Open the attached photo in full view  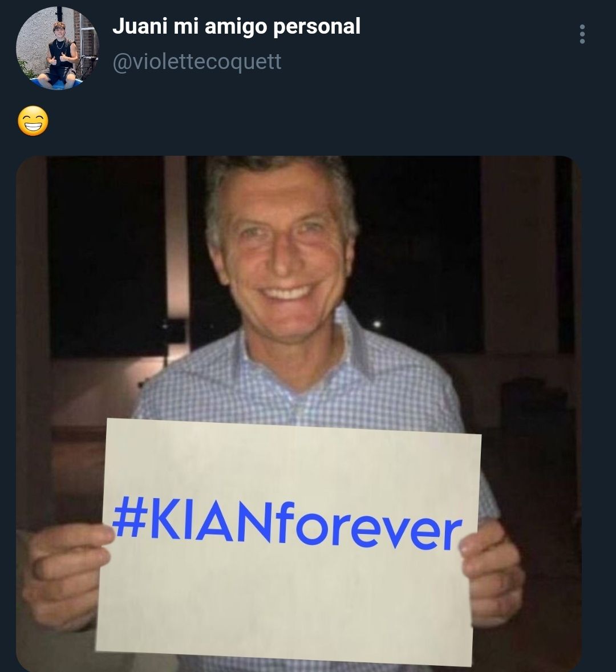pyautogui.click(x=298, y=414)
